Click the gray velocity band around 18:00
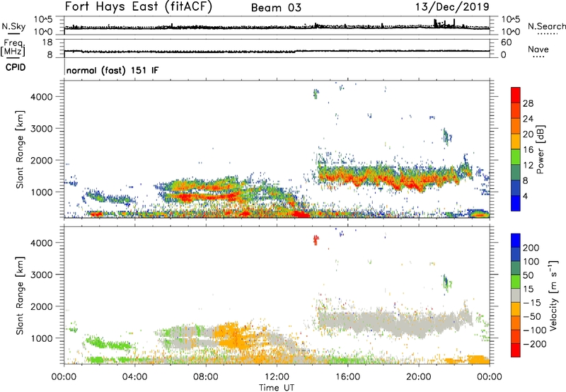Image resolution: width=566 pixels, height=392 pixels. 395,323
